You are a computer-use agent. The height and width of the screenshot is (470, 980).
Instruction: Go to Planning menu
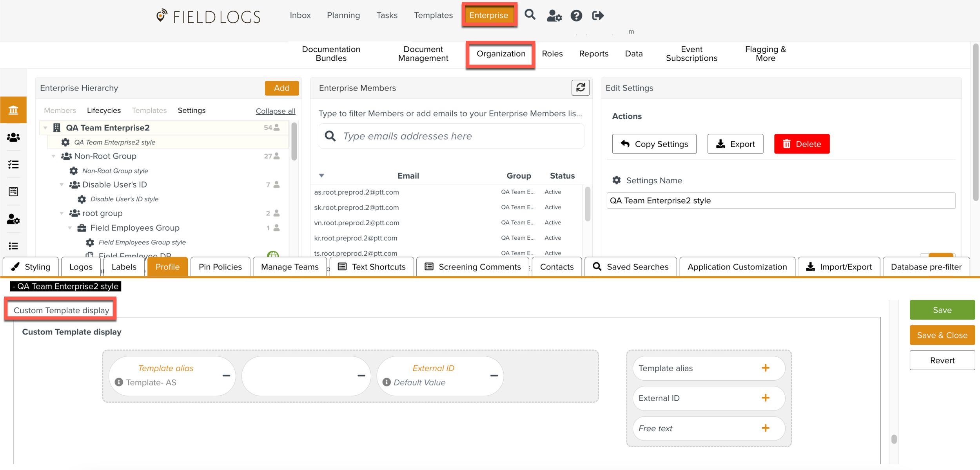(343, 15)
